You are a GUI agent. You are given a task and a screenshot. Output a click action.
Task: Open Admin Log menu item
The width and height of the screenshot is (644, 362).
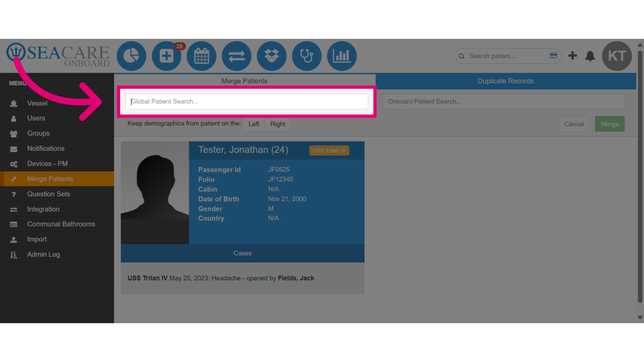(x=57, y=254)
